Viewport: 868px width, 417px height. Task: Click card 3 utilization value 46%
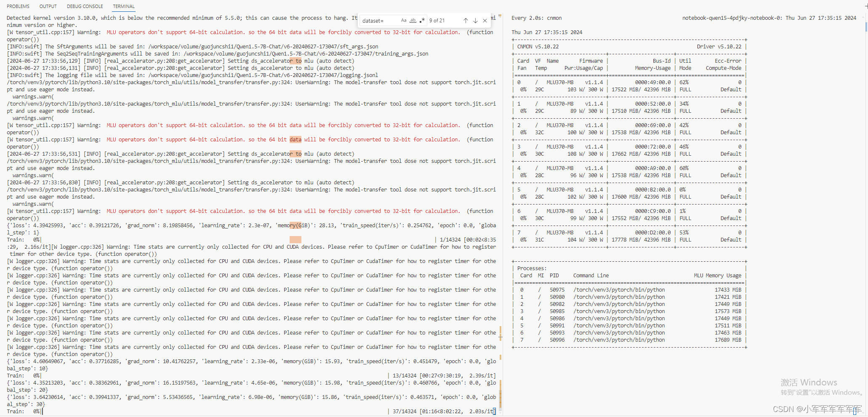point(684,146)
